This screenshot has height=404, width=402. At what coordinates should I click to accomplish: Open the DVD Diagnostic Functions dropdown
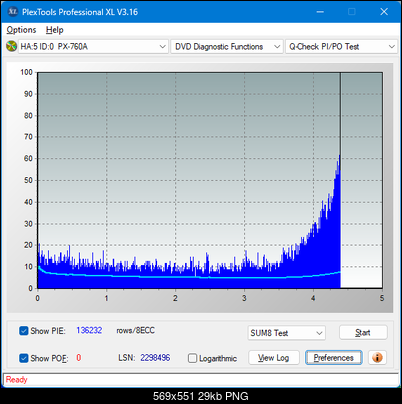coord(227,47)
